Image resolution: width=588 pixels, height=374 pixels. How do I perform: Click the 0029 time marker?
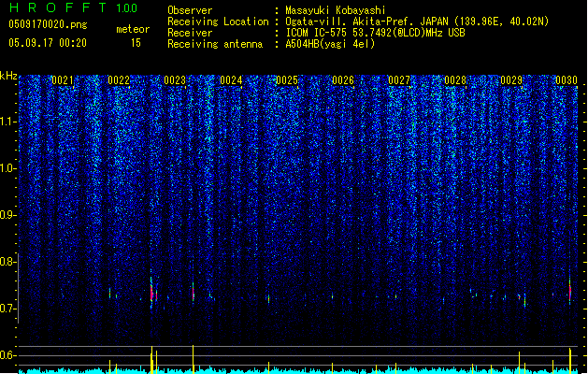click(511, 80)
